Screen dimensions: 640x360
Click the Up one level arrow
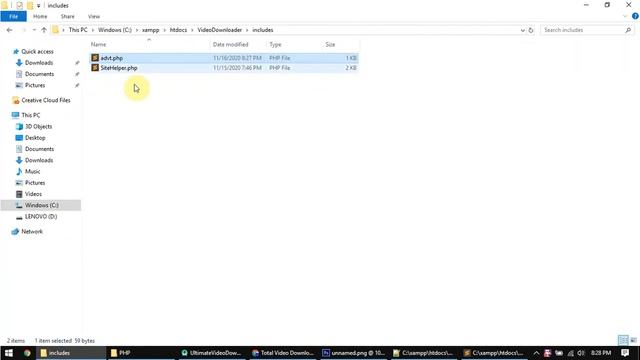pos(44,30)
